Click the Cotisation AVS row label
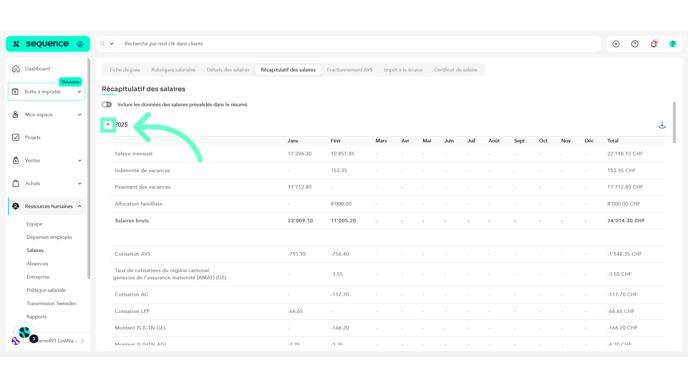 [133, 254]
